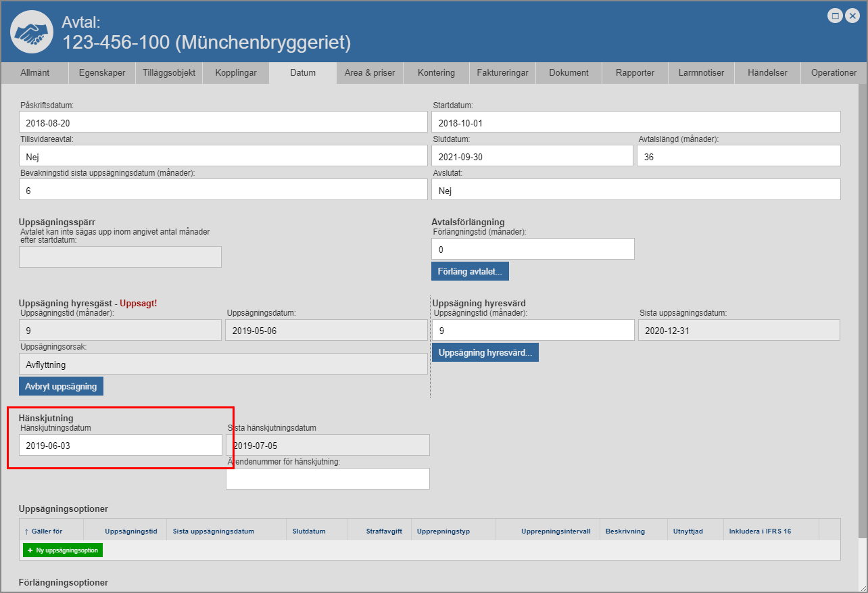Screen dimensions: 868x593
Task: Click Avbryt uppsägning button
Action: (61, 386)
